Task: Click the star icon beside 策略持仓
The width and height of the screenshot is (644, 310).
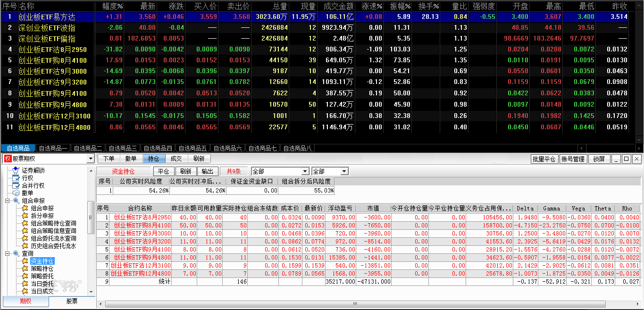Action: click(25, 268)
